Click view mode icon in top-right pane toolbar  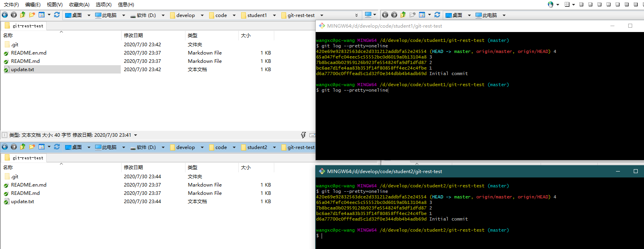pyautogui.click(x=422, y=15)
